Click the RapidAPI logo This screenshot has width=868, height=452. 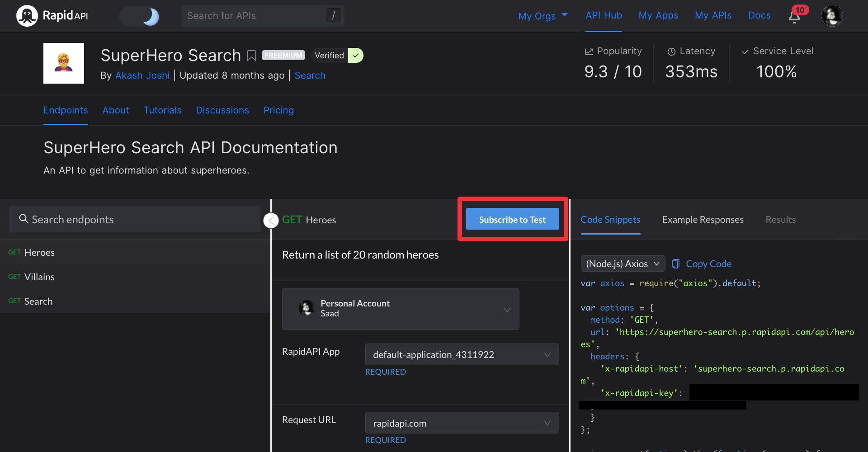[52, 16]
